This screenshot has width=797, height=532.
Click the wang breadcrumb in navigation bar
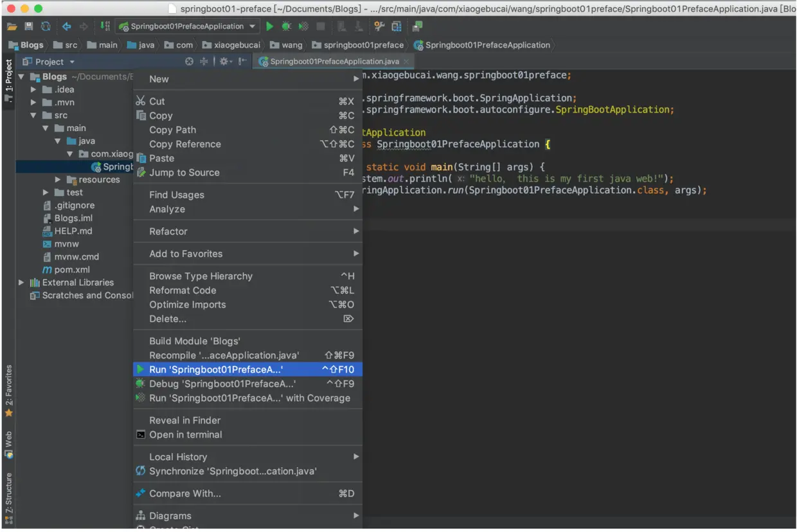click(x=286, y=45)
